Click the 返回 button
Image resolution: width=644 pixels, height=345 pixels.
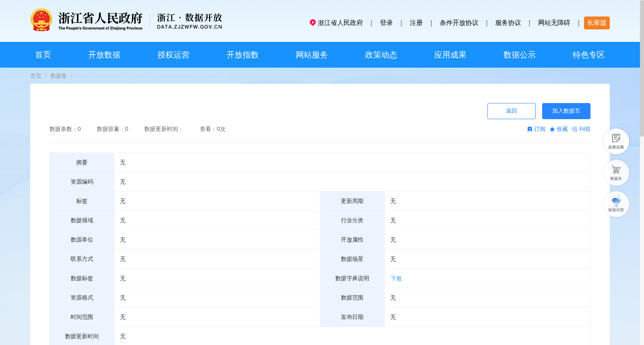pos(512,111)
